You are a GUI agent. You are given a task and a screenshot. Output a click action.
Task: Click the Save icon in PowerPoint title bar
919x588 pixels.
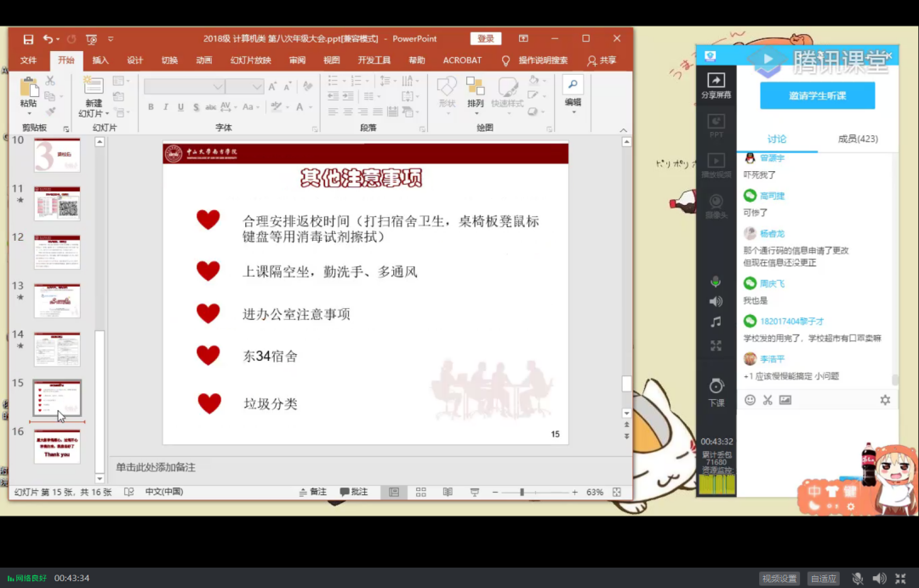(x=28, y=39)
